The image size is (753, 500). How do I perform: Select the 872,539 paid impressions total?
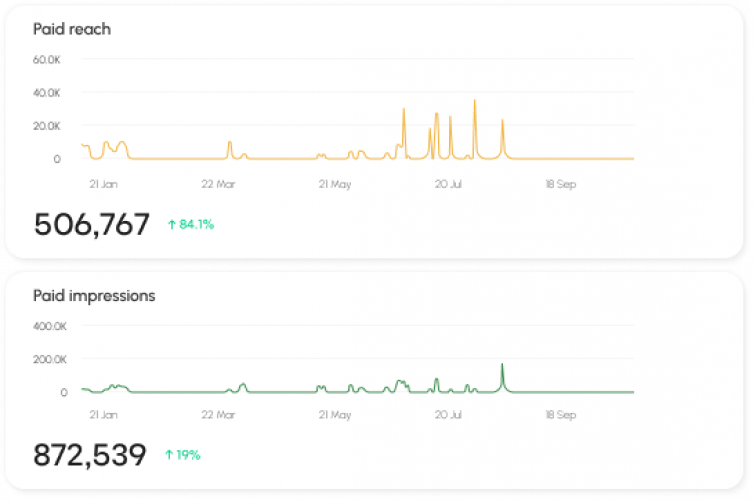tap(90, 455)
